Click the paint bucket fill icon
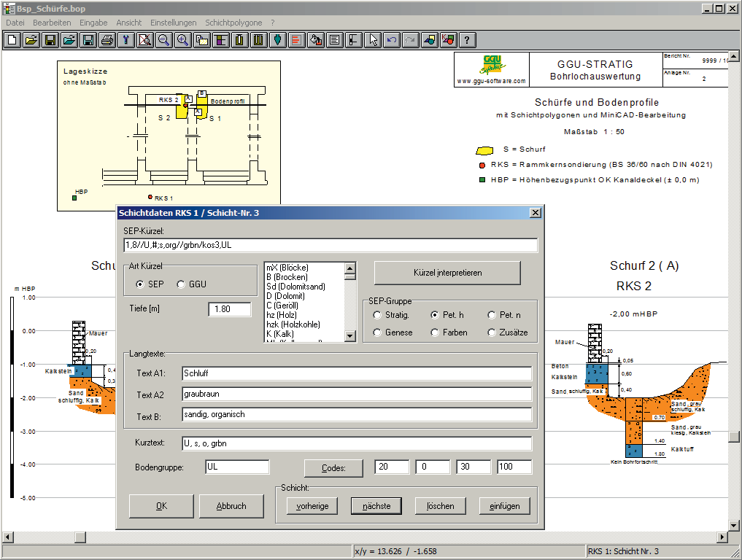 click(316, 40)
